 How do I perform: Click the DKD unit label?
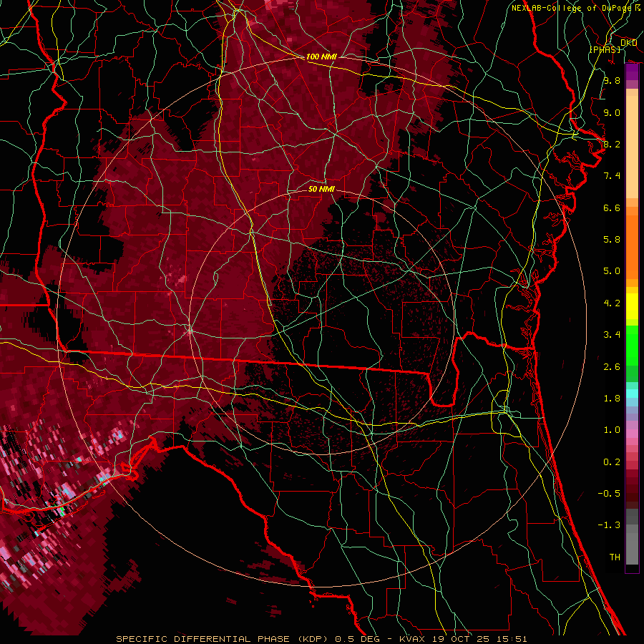click(x=628, y=43)
